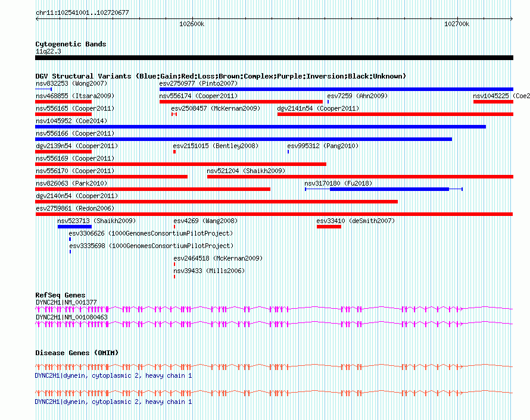The image size is (530, 420).
Task: Click the Disease Genes (OMIM) track title
Action: [x=77, y=352]
